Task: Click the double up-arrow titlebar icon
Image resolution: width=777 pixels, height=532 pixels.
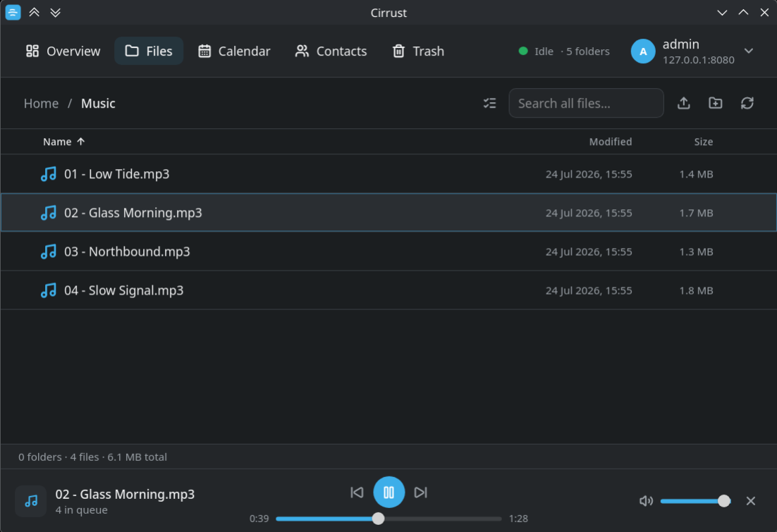Action: [x=34, y=13]
